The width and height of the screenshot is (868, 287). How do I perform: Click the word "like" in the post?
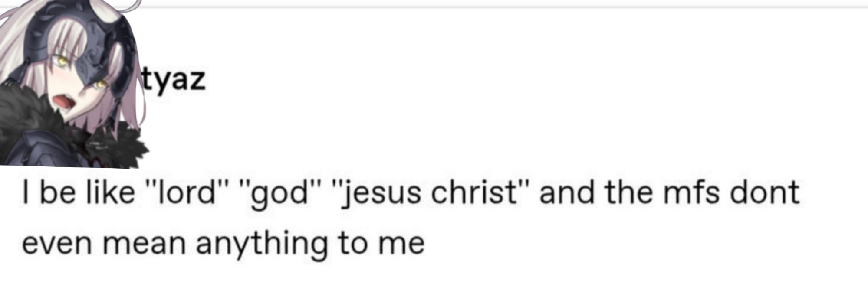[x=110, y=192]
